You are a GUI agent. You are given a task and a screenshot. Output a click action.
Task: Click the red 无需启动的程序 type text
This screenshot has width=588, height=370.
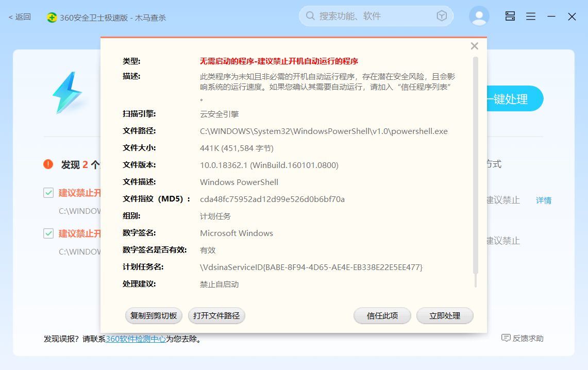279,61
